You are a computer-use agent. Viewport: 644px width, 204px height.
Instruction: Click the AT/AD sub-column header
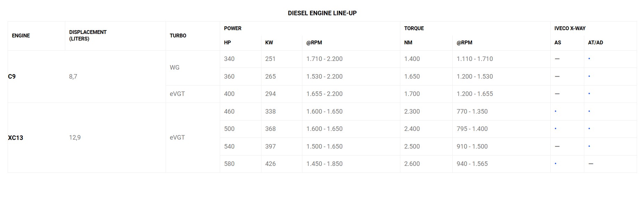[x=595, y=43]
